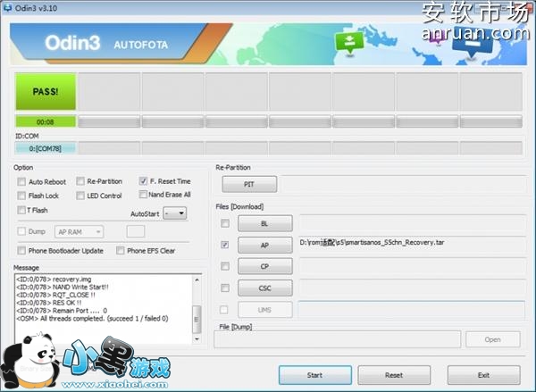Click the Start button

(x=314, y=375)
